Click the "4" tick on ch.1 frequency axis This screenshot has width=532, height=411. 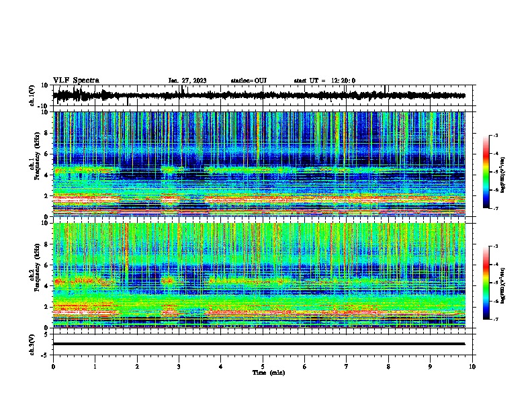click(x=47, y=175)
